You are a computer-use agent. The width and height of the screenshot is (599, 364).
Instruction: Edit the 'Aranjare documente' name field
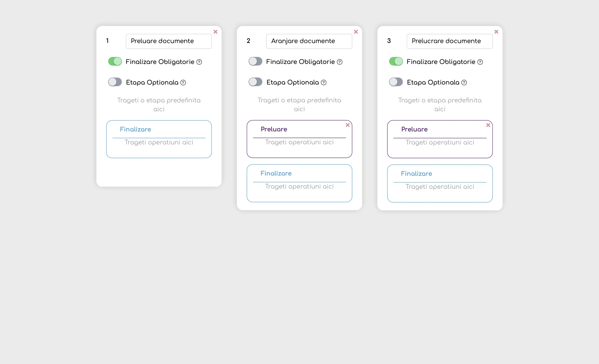(309, 41)
